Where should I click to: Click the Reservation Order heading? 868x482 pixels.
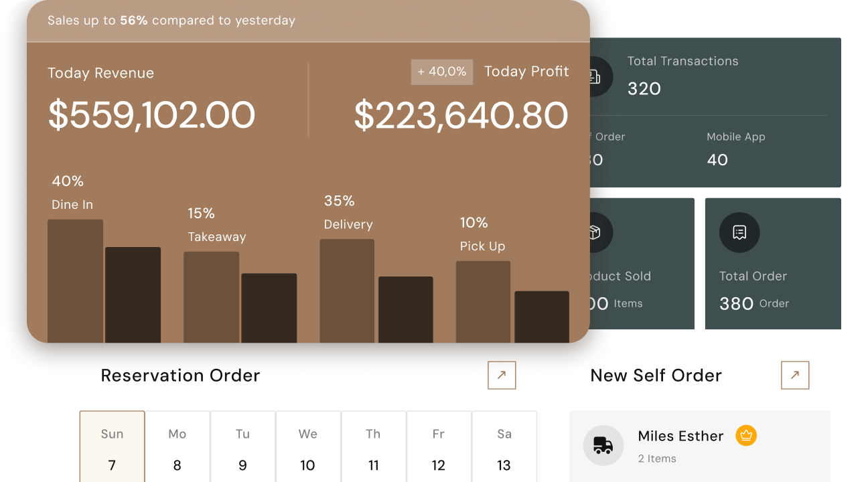tap(180, 376)
